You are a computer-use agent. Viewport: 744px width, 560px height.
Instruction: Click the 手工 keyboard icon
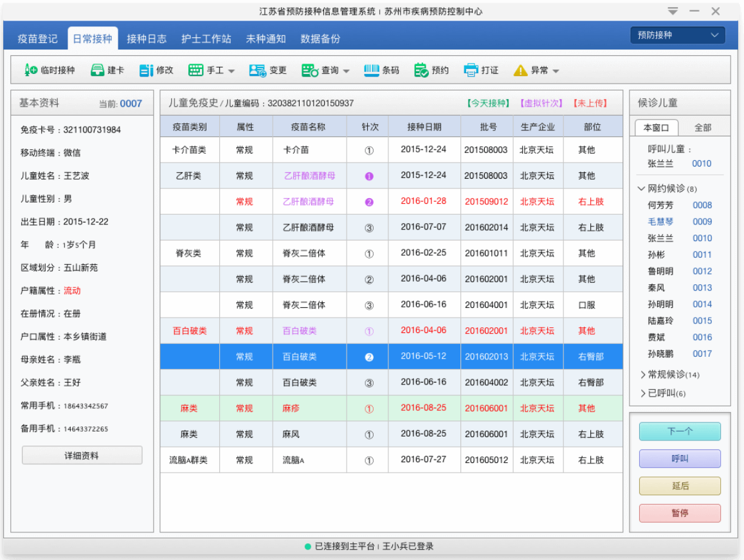(195, 70)
